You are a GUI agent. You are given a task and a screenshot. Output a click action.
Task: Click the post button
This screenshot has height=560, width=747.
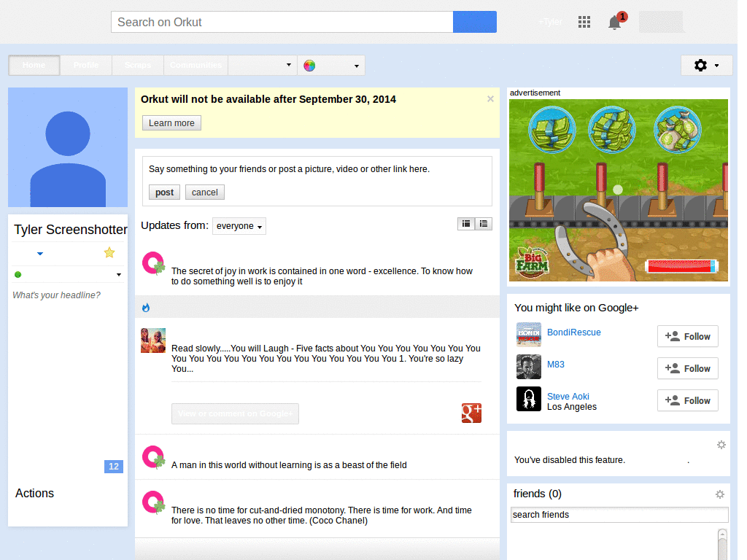164,192
